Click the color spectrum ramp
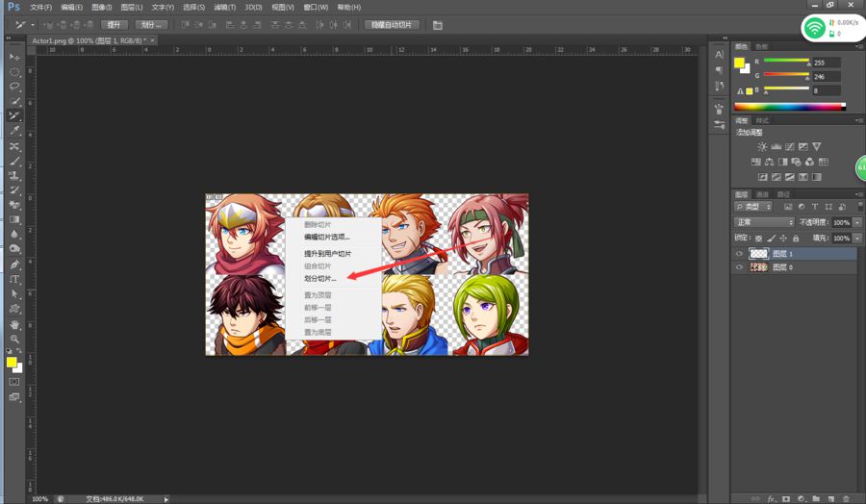 [789, 107]
